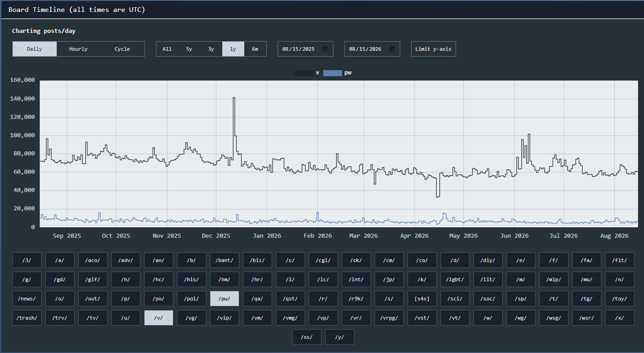The image size is (644, 353).
Task: Chart the /news/ board
Action: [x=27, y=299]
